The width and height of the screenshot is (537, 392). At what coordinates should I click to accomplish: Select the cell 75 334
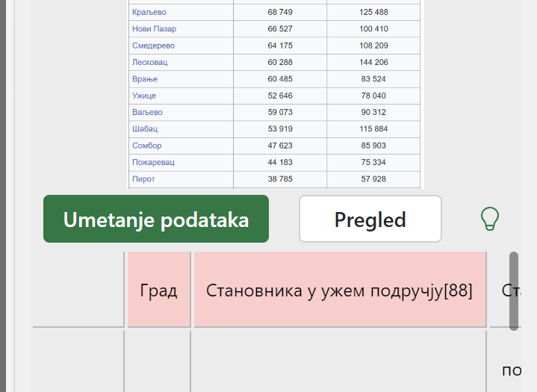(x=373, y=162)
